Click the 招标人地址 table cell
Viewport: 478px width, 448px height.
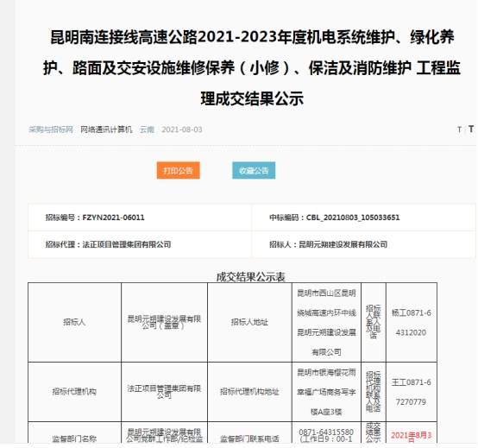click(x=249, y=322)
